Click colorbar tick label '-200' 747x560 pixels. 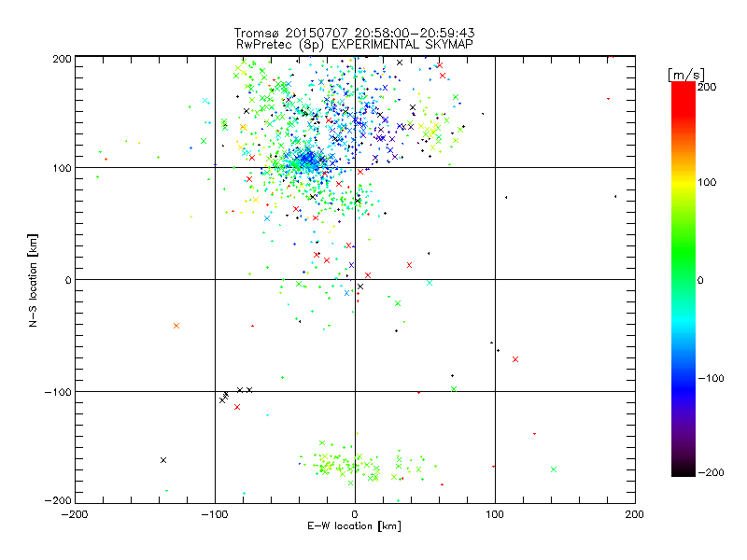711,472
